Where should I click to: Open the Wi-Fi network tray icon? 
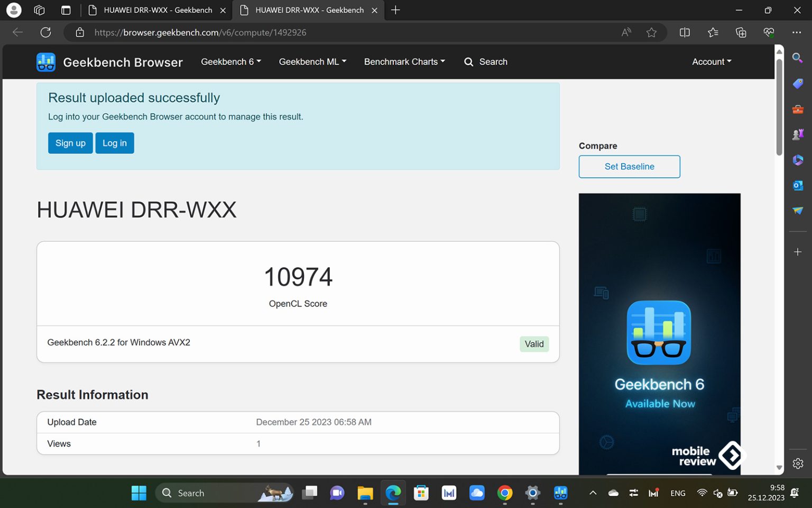pos(702,493)
